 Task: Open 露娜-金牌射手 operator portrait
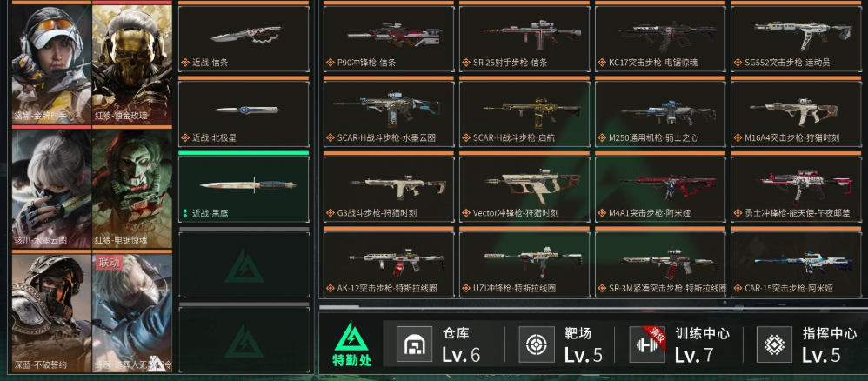point(51,63)
